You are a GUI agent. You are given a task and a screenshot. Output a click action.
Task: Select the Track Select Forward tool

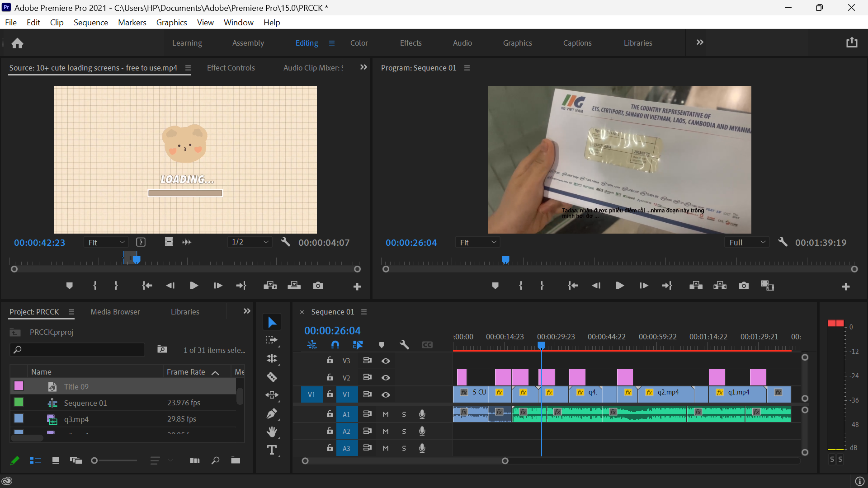coord(272,340)
